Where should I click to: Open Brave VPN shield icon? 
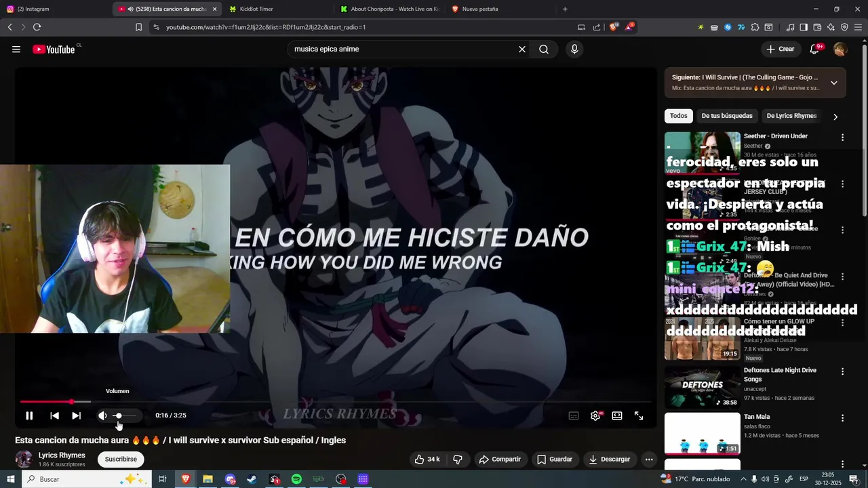(x=844, y=27)
